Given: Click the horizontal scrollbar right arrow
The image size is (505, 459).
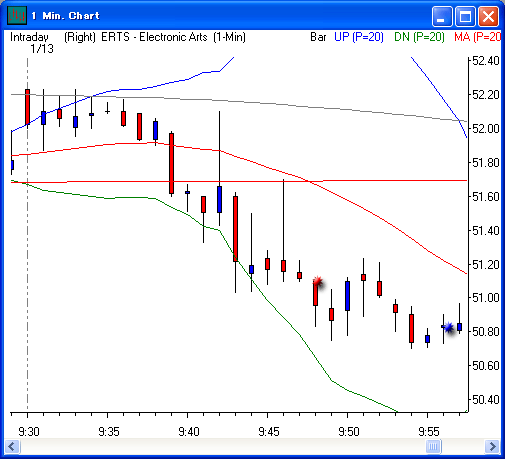Looking at the screenshot, I should (x=492, y=446).
